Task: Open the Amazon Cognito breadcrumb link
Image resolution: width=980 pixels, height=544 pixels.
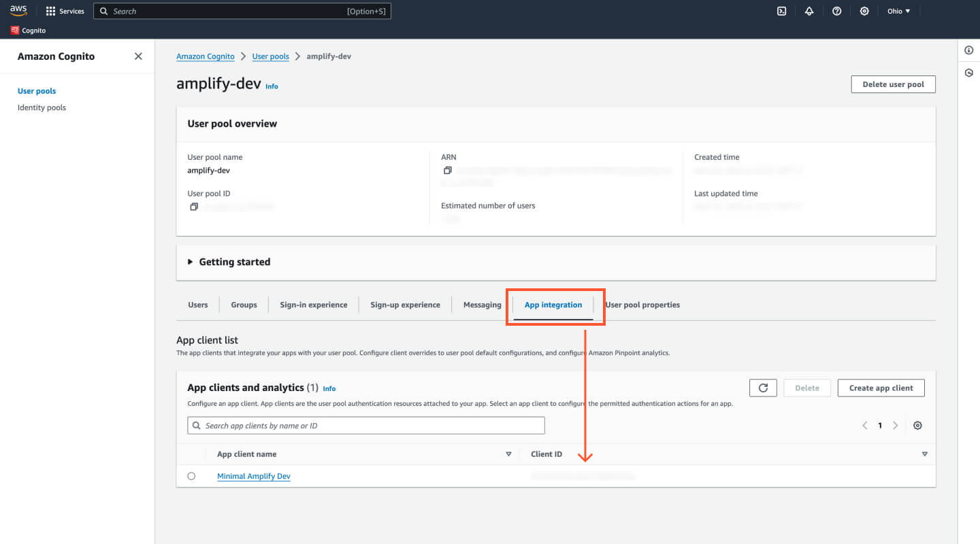Action: click(206, 56)
